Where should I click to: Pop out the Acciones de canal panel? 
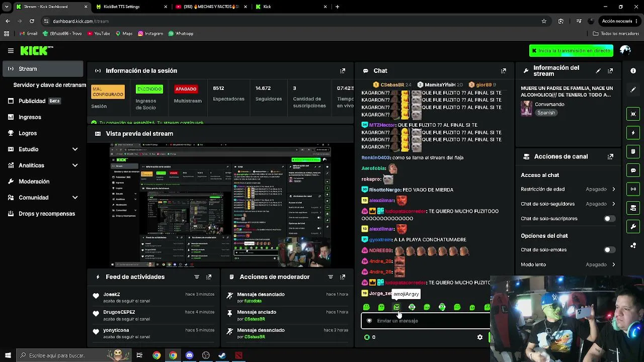610,157
